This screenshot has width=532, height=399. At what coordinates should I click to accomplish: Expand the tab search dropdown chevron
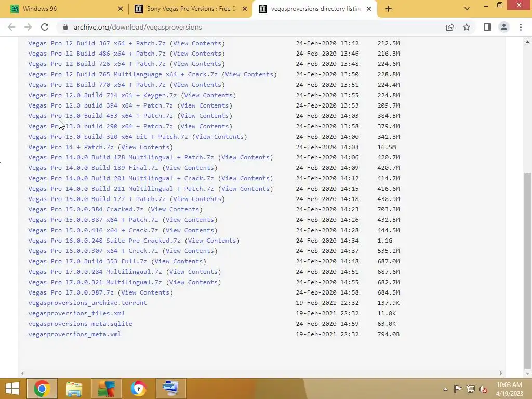[467, 9]
